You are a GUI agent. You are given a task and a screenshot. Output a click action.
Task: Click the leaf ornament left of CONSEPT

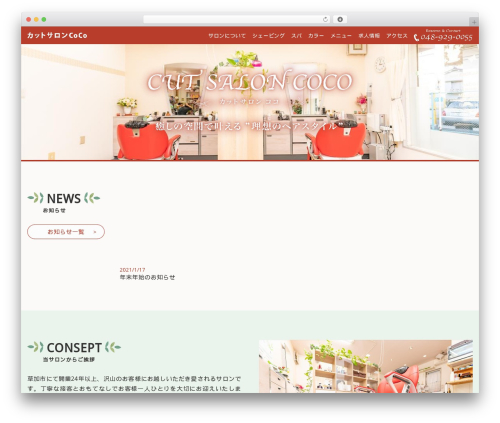(x=36, y=347)
